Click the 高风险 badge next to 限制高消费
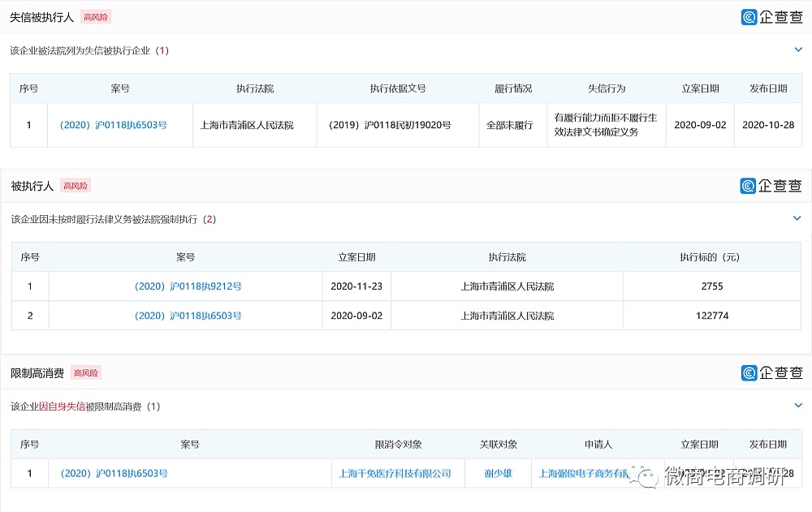This screenshot has width=812, height=512. (87, 373)
